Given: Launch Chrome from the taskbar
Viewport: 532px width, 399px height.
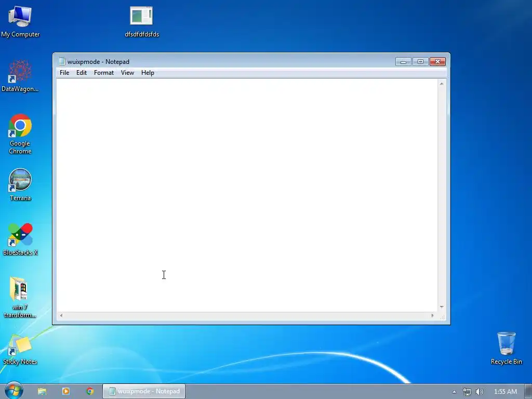Looking at the screenshot, I should pos(90,391).
